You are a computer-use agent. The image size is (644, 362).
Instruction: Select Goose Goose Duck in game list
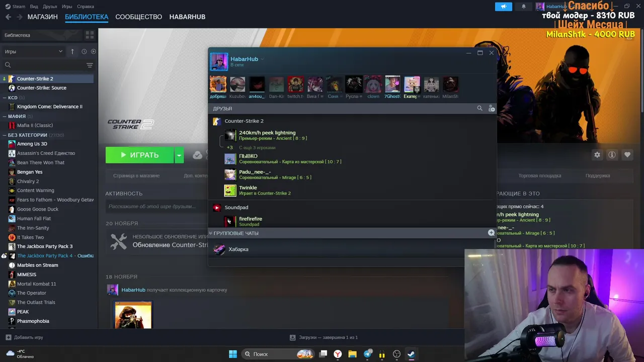tap(38, 209)
